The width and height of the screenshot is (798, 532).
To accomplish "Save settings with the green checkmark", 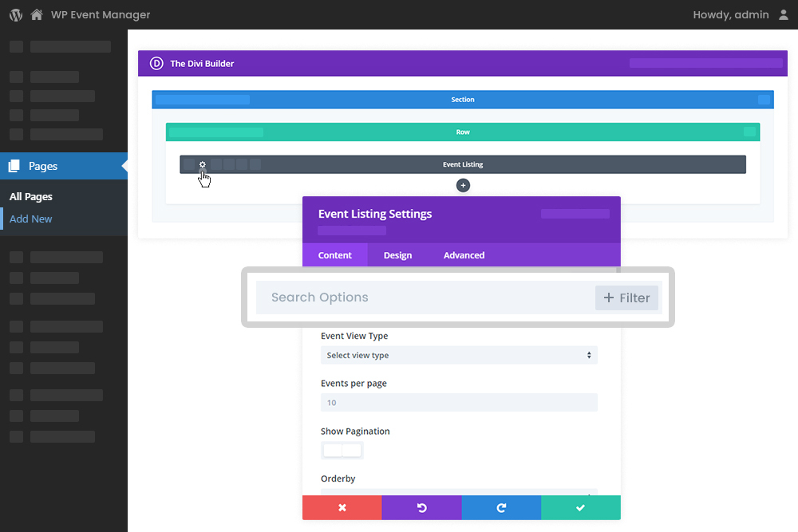I will click(581, 507).
